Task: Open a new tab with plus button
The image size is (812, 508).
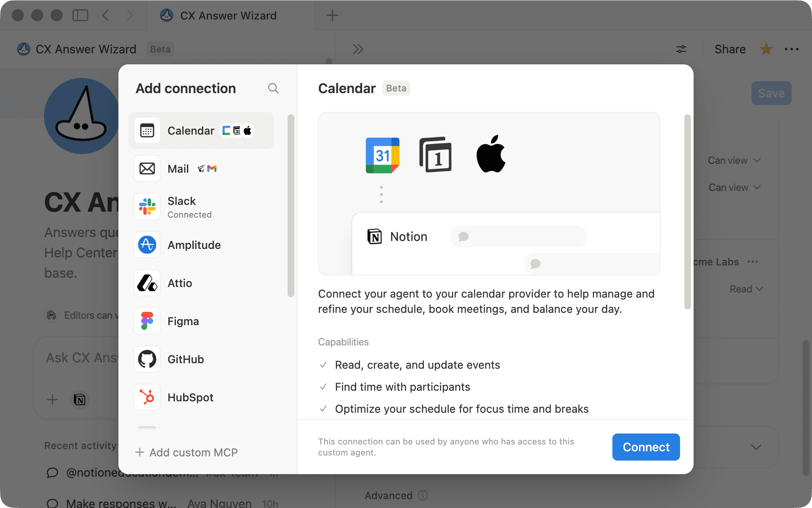Action: pyautogui.click(x=332, y=16)
